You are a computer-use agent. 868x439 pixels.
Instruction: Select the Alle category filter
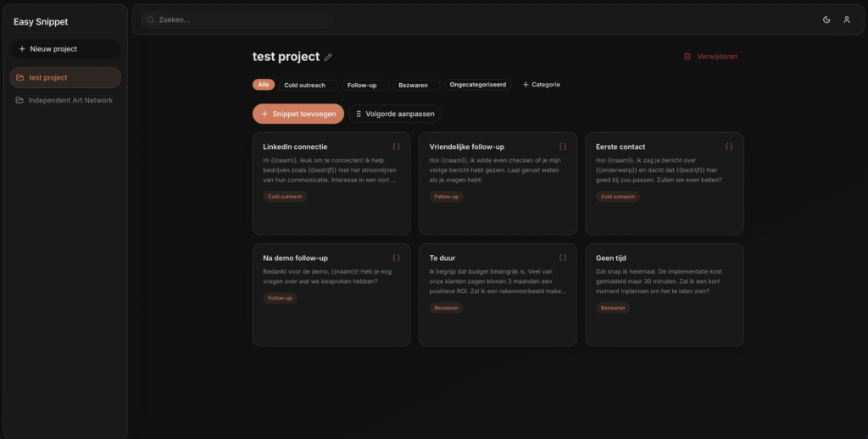264,85
